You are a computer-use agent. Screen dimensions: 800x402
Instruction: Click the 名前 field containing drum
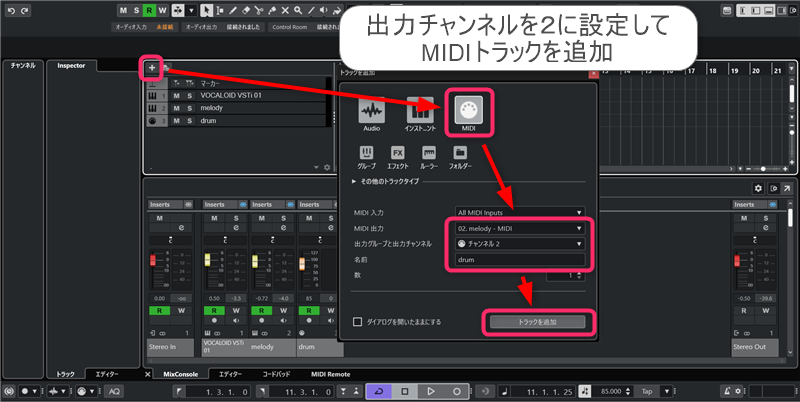520,260
